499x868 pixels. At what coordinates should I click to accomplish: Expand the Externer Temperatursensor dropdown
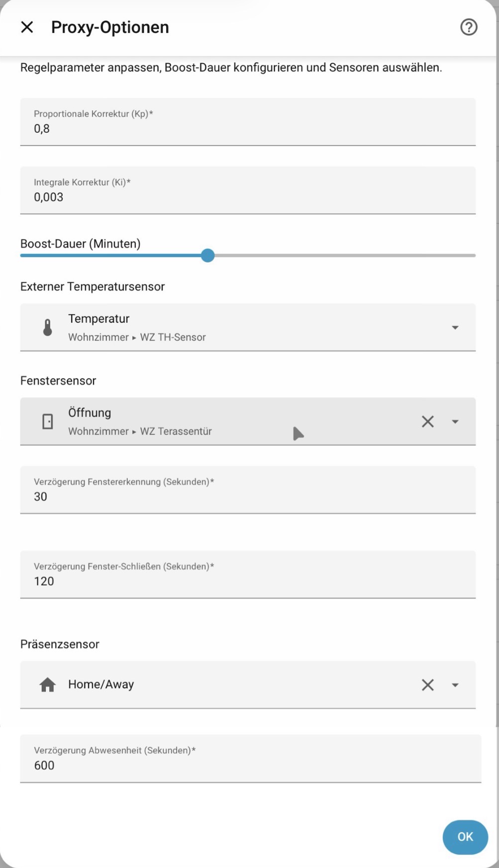click(455, 328)
